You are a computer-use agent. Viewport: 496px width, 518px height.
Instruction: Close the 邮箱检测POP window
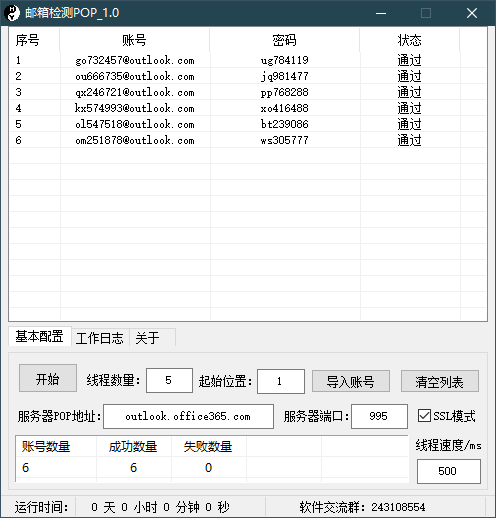(472, 13)
